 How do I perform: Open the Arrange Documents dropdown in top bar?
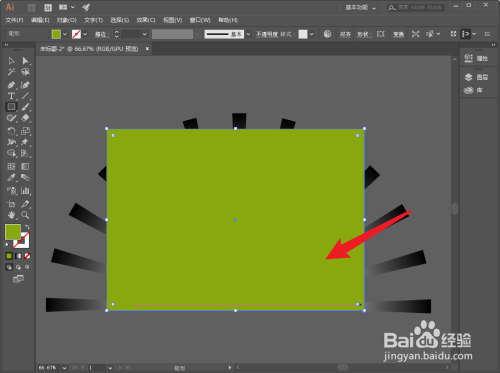pos(67,7)
